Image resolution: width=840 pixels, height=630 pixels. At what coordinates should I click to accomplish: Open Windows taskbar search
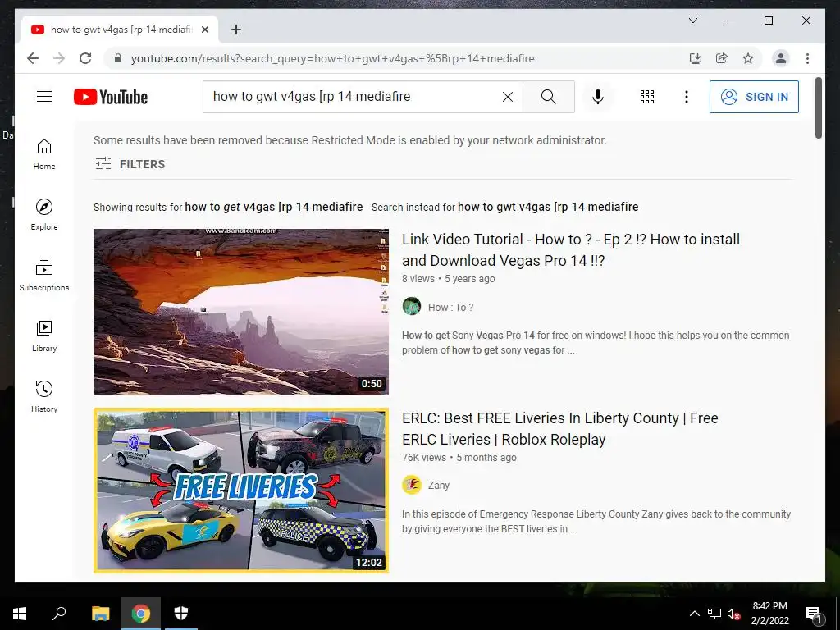(59, 614)
